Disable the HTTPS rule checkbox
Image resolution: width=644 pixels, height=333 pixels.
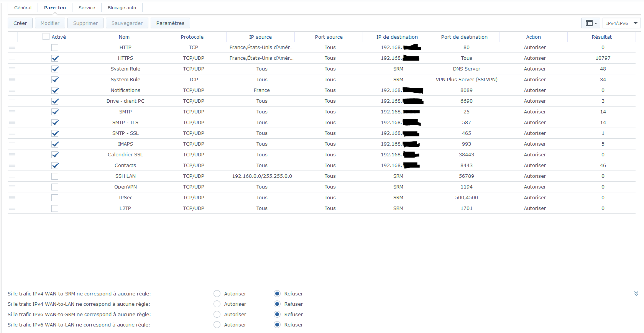click(55, 58)
